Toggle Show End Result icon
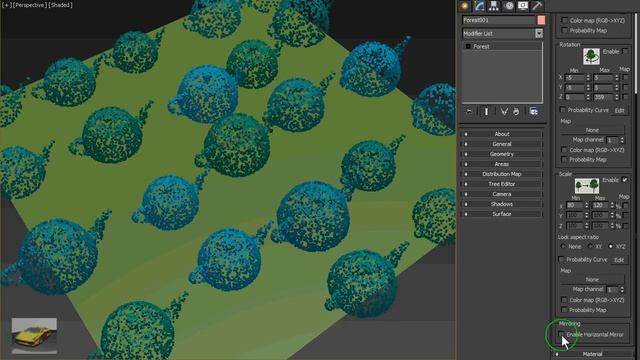This screenshot has height=360, width=640. (x=486, y=111)
